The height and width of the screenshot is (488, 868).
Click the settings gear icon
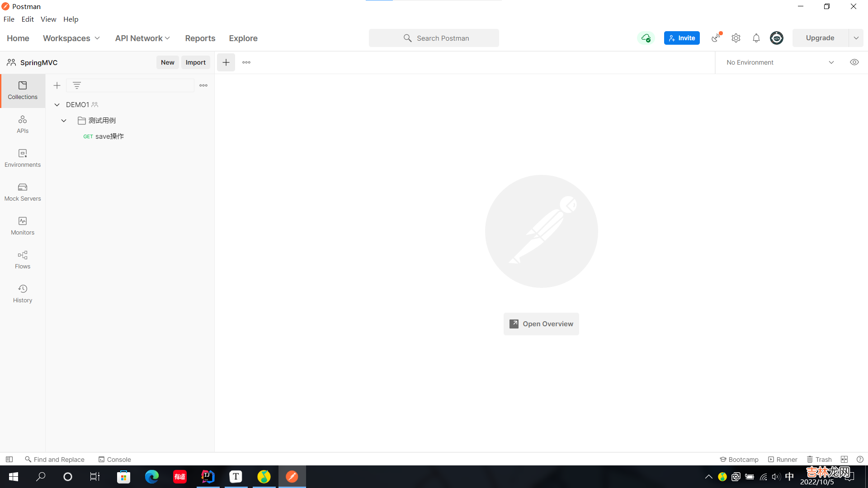736,38
